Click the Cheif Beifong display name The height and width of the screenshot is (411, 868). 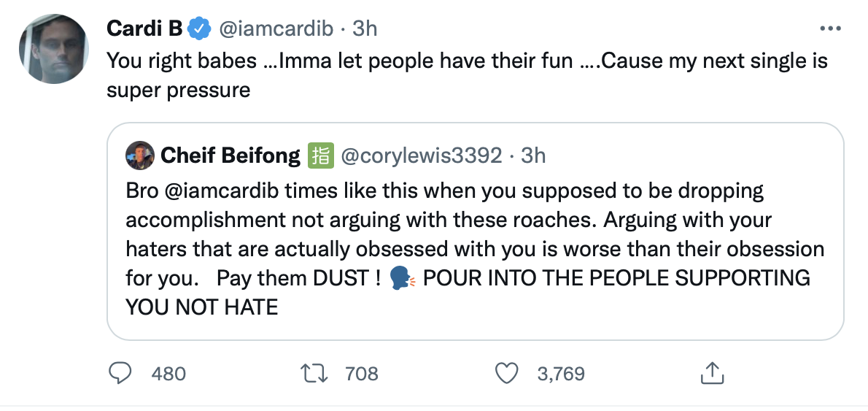coord(230,155)
